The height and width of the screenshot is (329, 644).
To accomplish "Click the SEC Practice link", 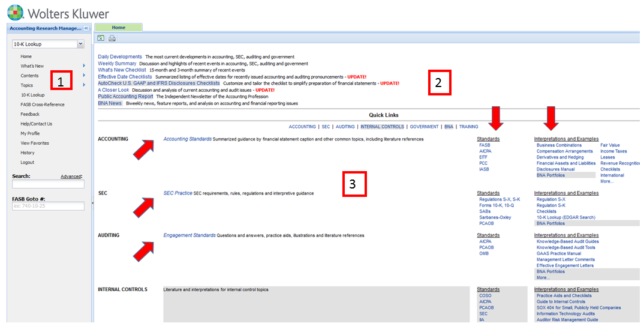I will [x=178, y=193].
